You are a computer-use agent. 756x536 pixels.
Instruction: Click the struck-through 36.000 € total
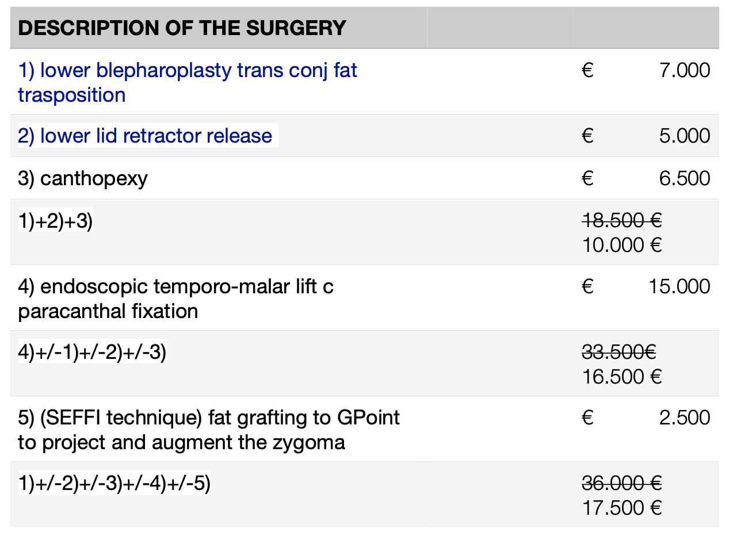click(622, 483)
